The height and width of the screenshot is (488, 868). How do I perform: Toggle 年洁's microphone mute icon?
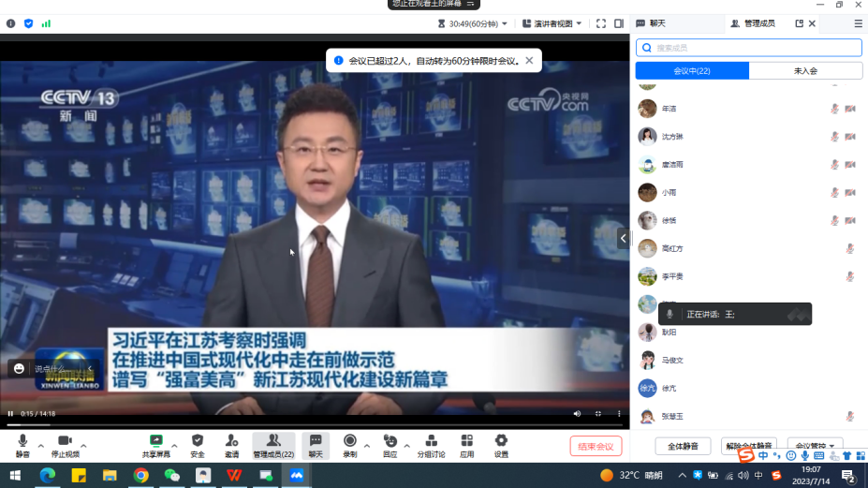coord(834,109)
